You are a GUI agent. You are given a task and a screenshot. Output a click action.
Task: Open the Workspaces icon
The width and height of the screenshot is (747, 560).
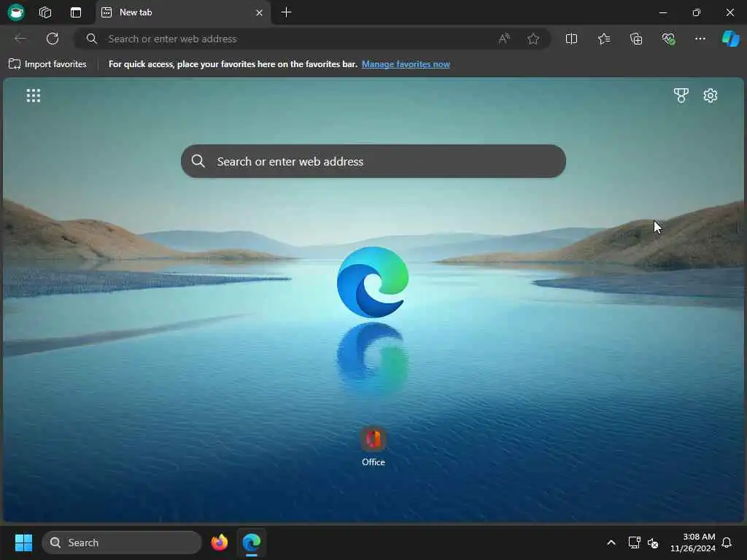45,12
